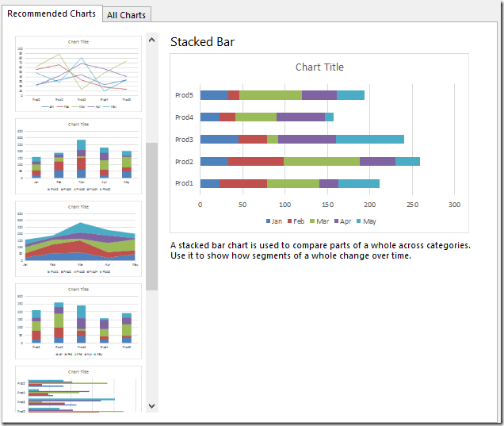Click the Feb legend entry in preview
The width and height of the screenshot is (504, 426).
(x=297, y=221)
